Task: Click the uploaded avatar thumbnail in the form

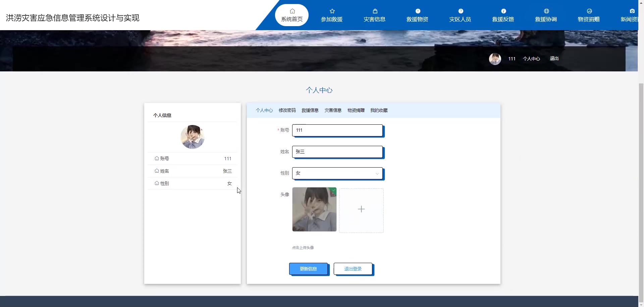Action: click(x=314, y=209)
